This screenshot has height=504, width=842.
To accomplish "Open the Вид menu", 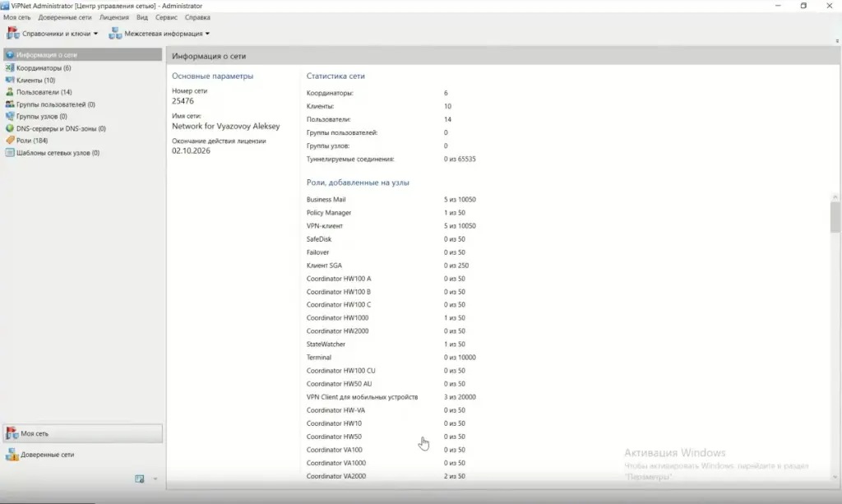I will (142, 17).
